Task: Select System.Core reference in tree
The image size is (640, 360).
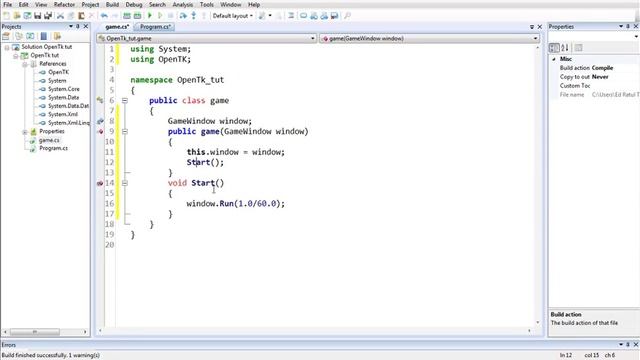Action: click(64, 89)
